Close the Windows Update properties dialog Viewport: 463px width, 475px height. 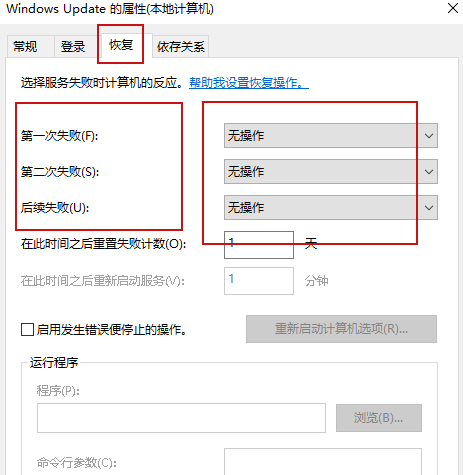tap(453, 8)
